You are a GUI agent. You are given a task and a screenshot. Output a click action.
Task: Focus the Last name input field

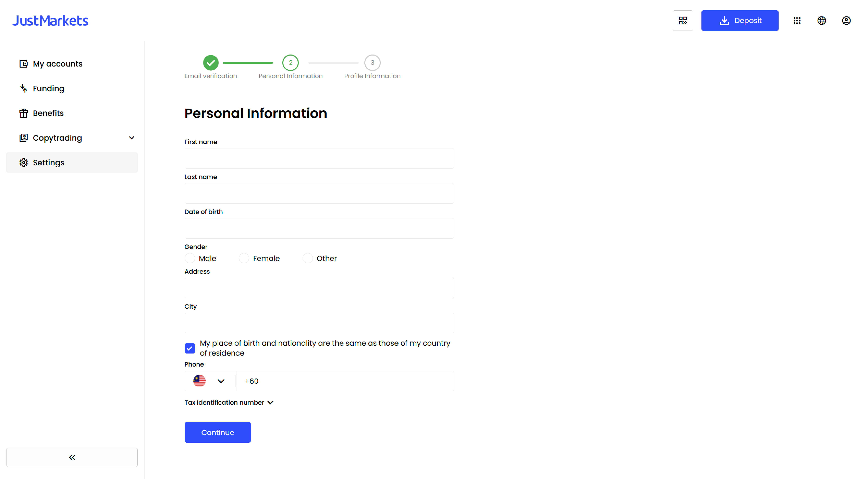(319, 194)
